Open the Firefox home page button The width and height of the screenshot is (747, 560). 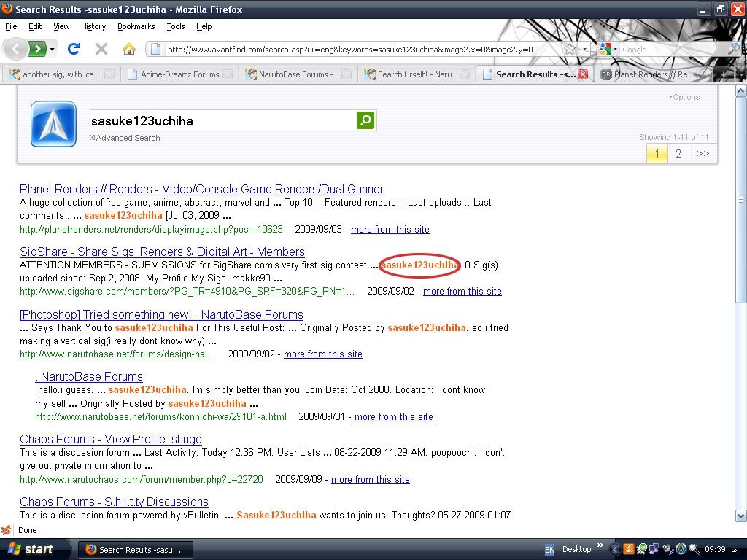(128, 49)
